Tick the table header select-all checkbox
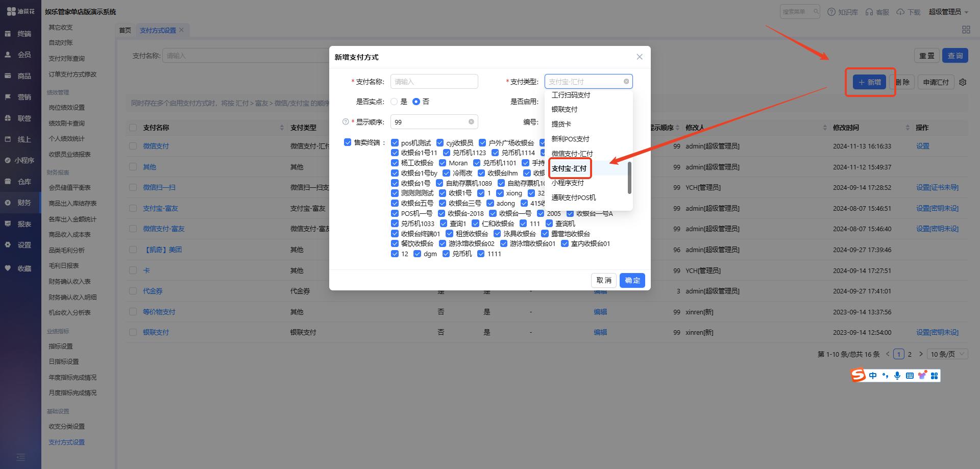980x469 pixels. [133, 128]
